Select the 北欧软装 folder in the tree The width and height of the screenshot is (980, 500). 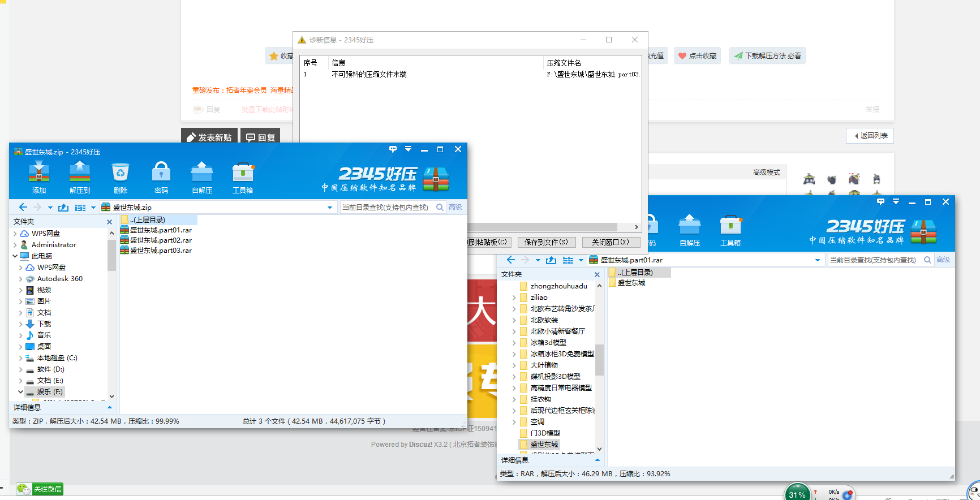[544, 320]
